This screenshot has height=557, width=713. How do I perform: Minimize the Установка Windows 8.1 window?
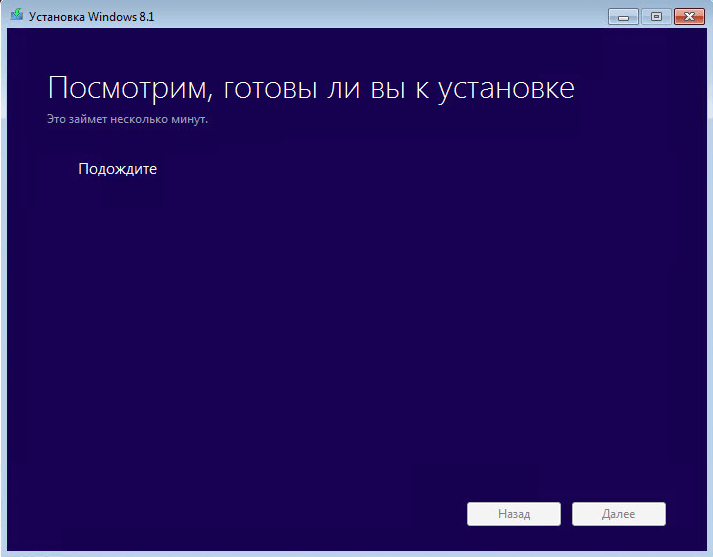623,17
